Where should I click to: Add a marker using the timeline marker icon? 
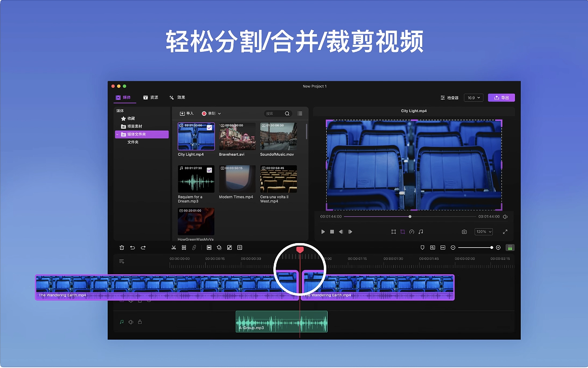point(422,247)
